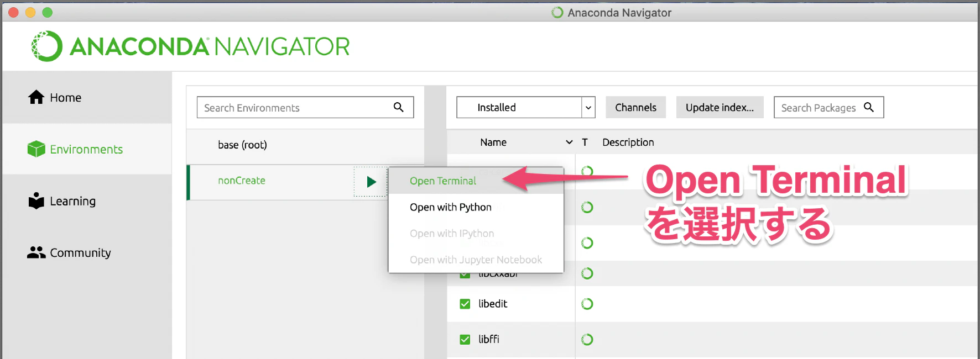The height and width of the screenshot is (359, 980).
Task: Focus the Search Environments field
Action: coord(305,107)
